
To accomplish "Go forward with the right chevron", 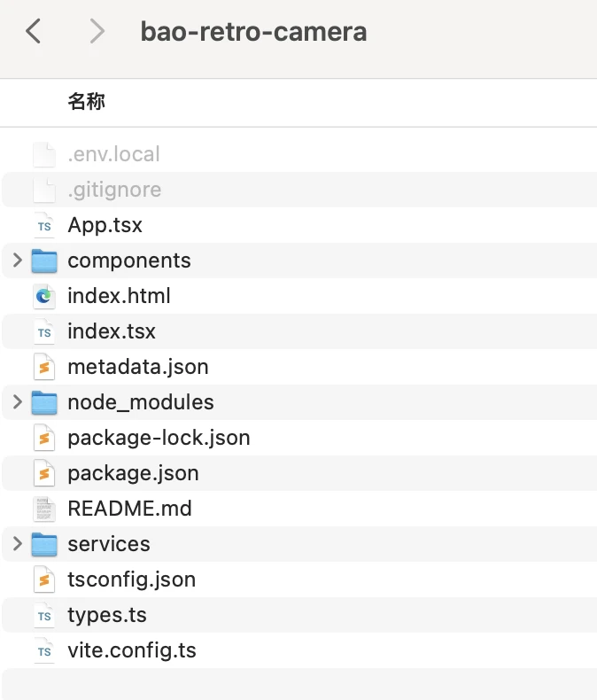I will click(97, 31).
